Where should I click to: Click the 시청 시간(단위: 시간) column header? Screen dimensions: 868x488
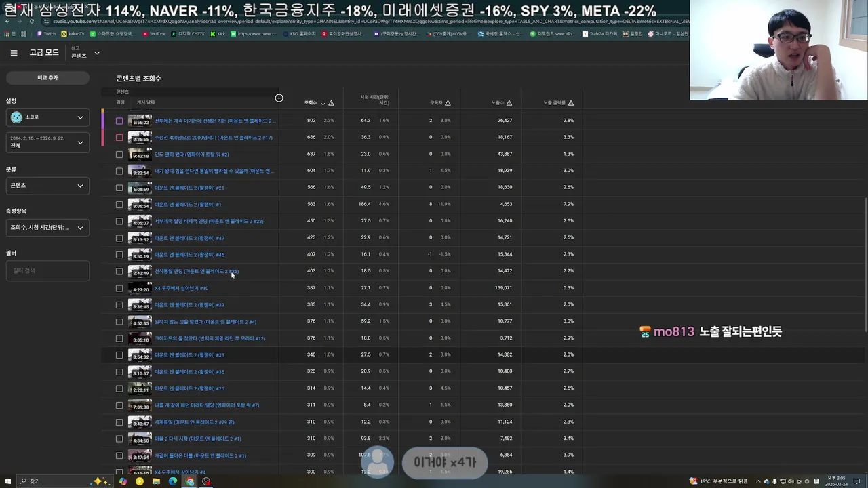point(374,100)
